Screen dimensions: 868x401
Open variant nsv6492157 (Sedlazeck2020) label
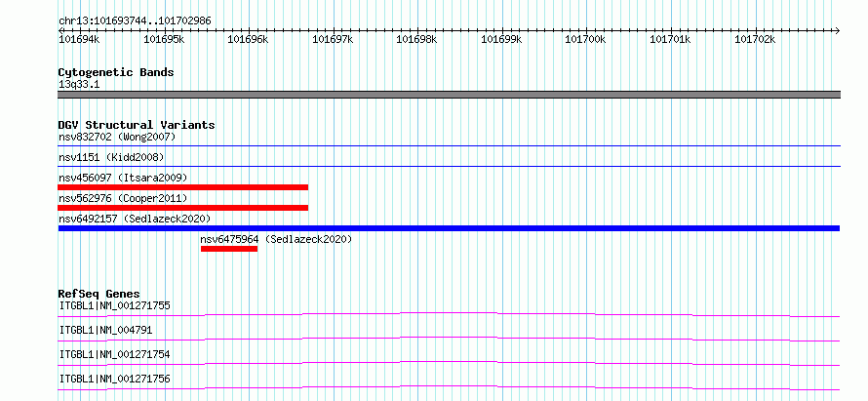(135, 219)
